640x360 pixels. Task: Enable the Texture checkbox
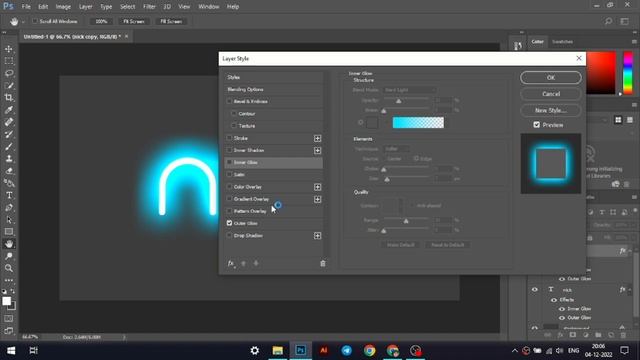click(x=234, y=126)
